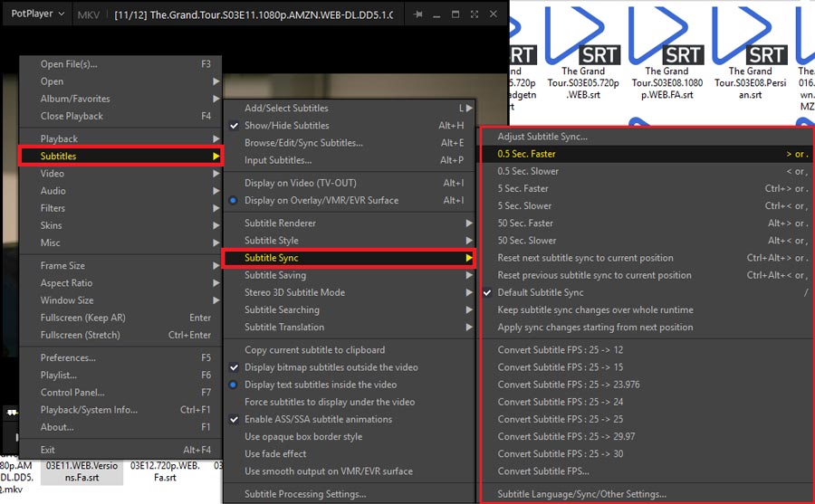This screenshot has width=815, height=504.
Task: Open Aspect Ratio submenu
Action: coord(120,282)
